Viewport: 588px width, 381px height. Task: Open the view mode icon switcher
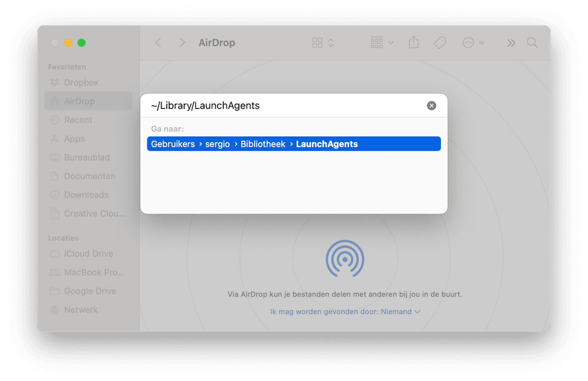pyautogui.click(x=323, y=43)
